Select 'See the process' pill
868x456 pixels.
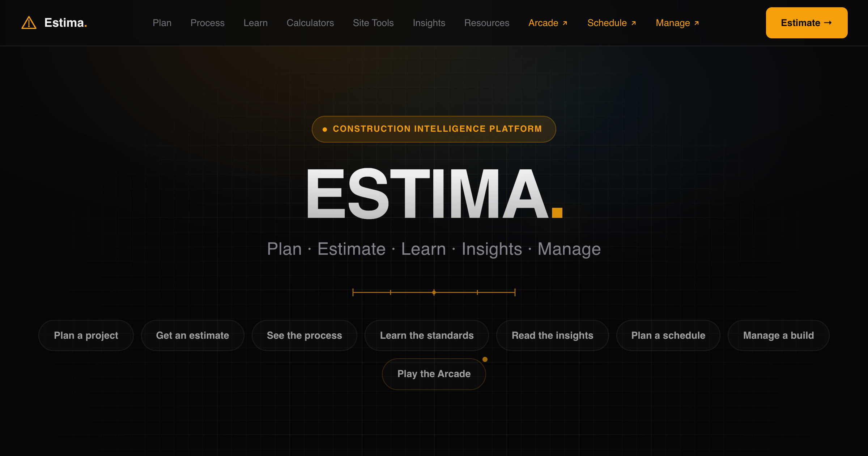[305, 335]
